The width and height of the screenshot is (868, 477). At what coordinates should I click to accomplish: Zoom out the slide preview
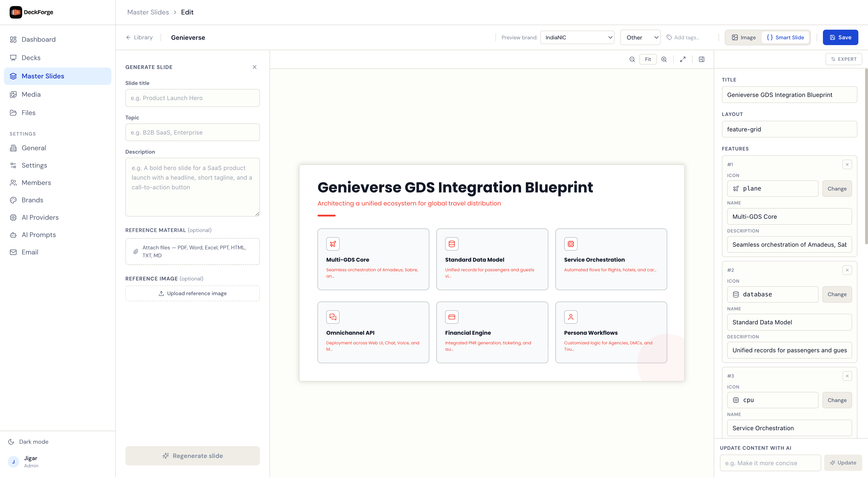point(632,59)
